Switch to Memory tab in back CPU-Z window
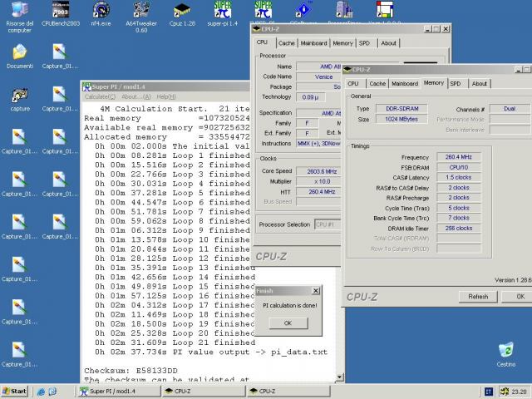Viewport: 532px width, 399px height. click(342, 43)
